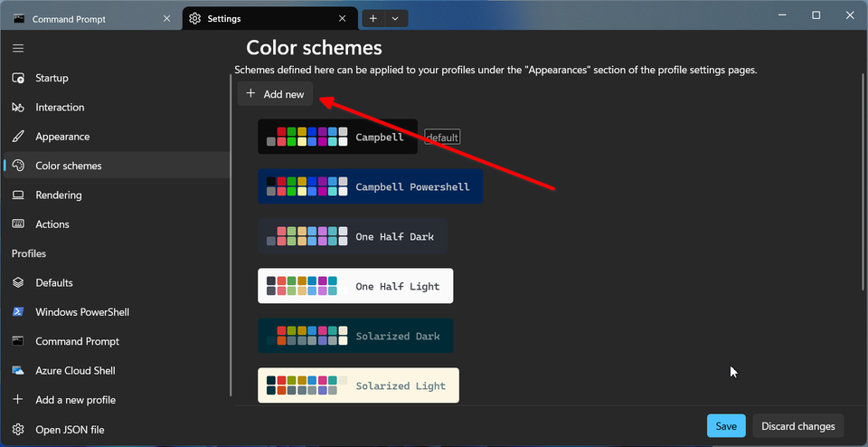Click the Open JSON file gear icon
Image resolution: width=868 pixels, height=447 pixels.
18,430
